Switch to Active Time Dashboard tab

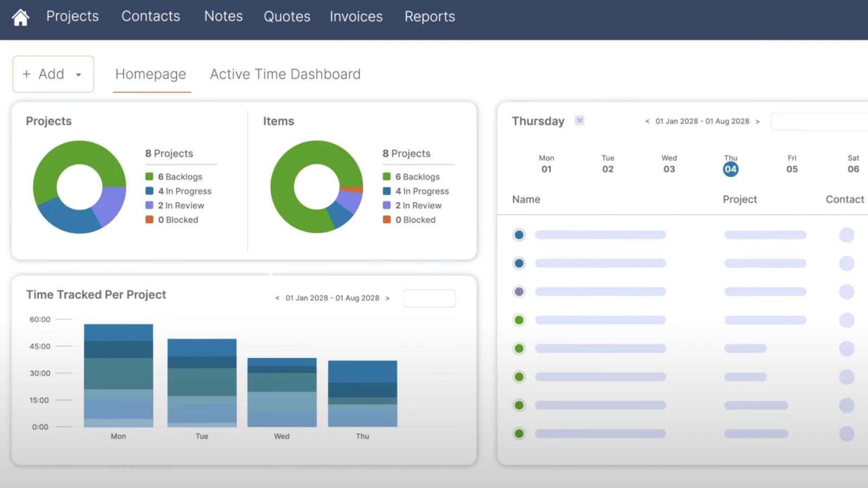285,74
